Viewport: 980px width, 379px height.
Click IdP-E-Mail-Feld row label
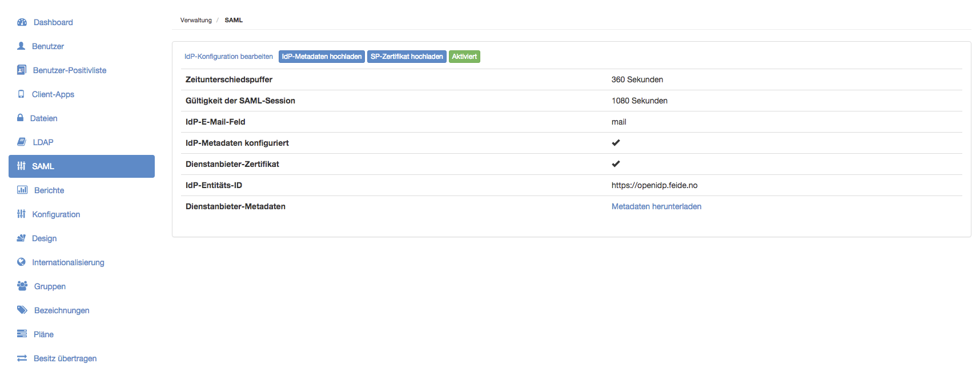[x=215, y=122]
